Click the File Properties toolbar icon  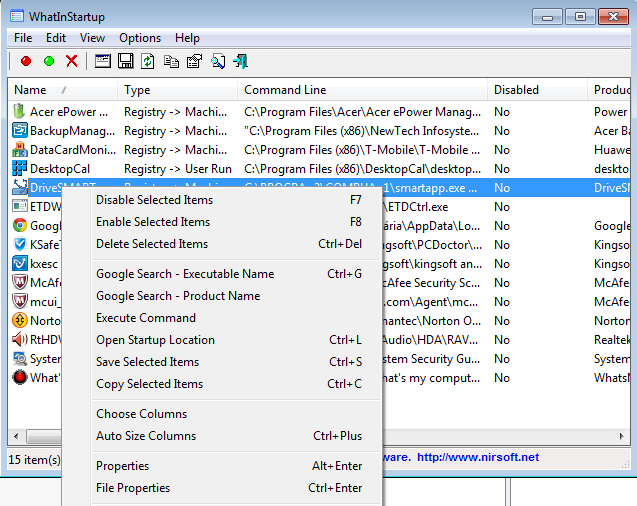click(194, 61)
